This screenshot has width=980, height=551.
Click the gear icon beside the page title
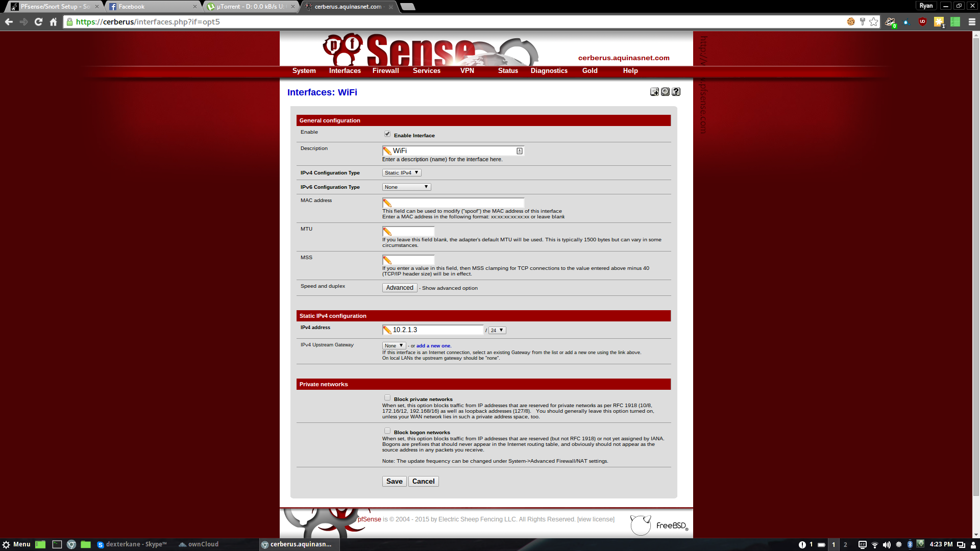tap(665, 92)
